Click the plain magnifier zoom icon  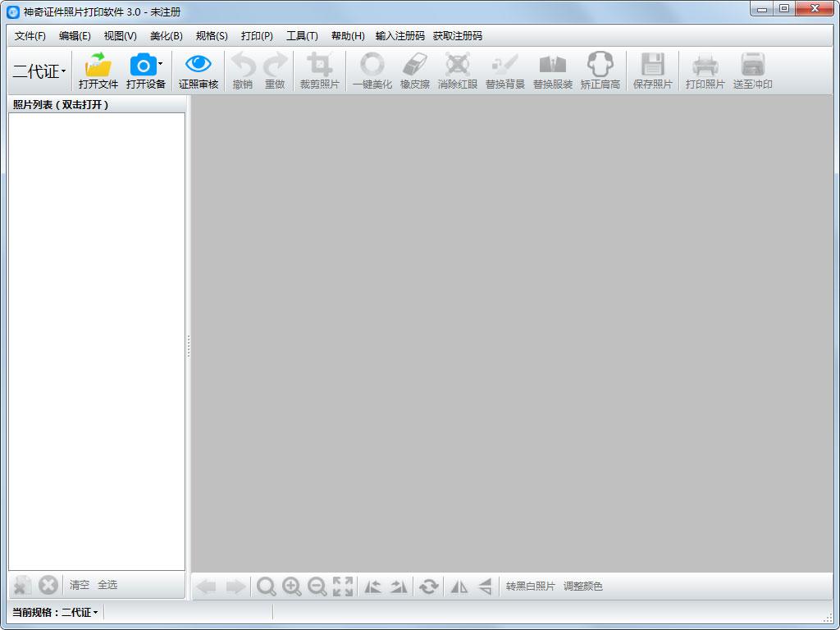point(267,587)
